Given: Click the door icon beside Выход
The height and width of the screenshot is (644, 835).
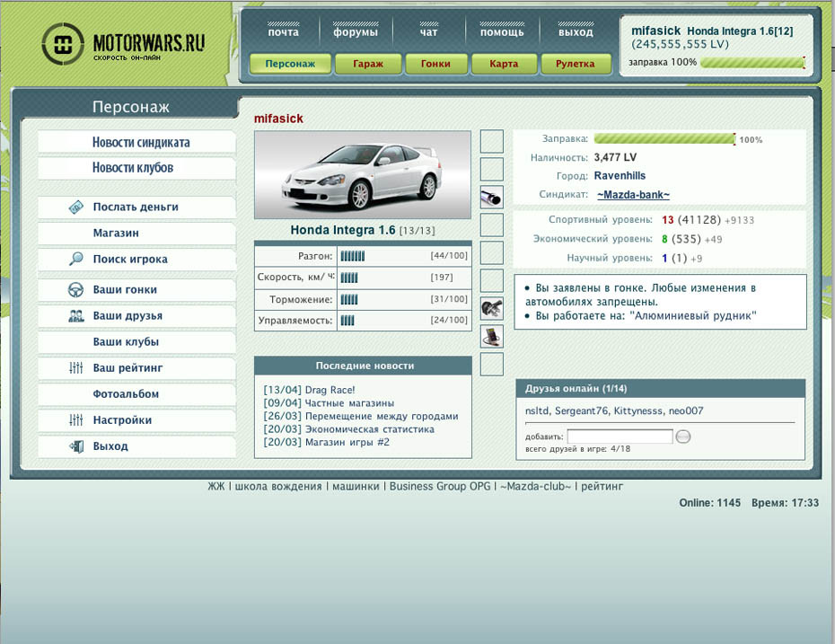Looking at the screenshot, I should [x=76, y=446].
